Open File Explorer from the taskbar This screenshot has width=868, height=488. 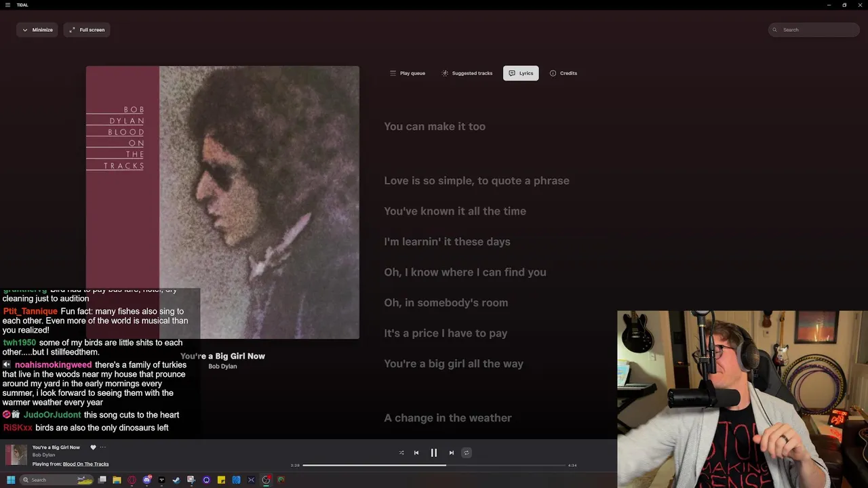(x=117, y=480)
